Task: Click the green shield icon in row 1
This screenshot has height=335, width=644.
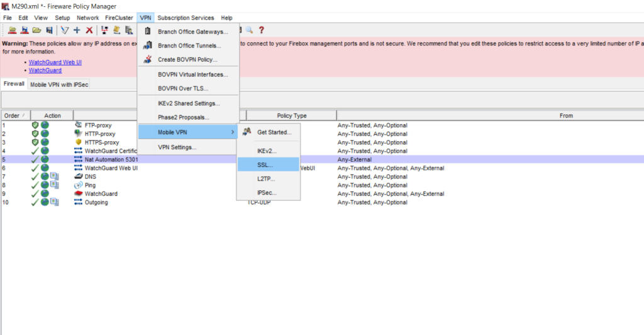Action: tap(35, 125)
